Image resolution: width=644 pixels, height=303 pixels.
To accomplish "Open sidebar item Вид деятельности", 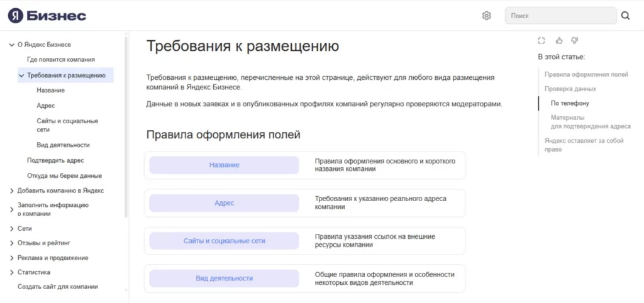I will coord(63,145).
